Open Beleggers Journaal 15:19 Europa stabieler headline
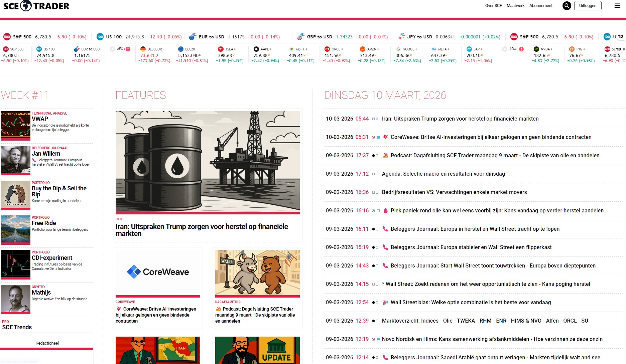 tap(471, 247)
